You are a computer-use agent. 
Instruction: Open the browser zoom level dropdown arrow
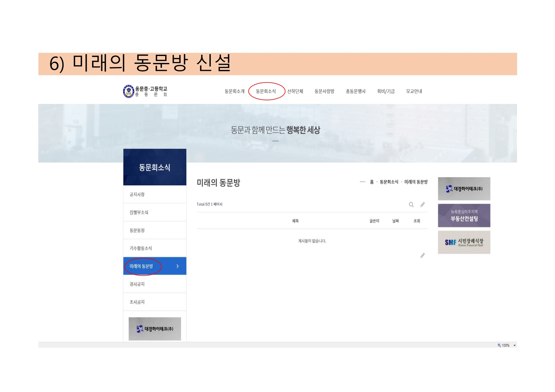pyautogui.click(x=514, y=345)
